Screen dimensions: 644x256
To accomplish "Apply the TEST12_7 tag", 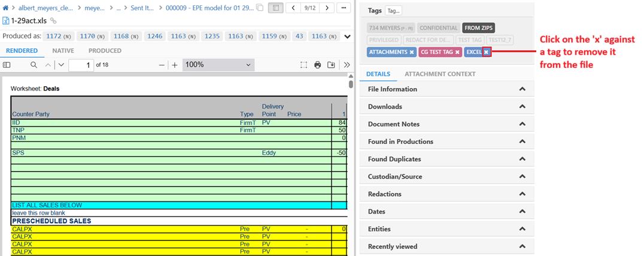I will 500,40.
